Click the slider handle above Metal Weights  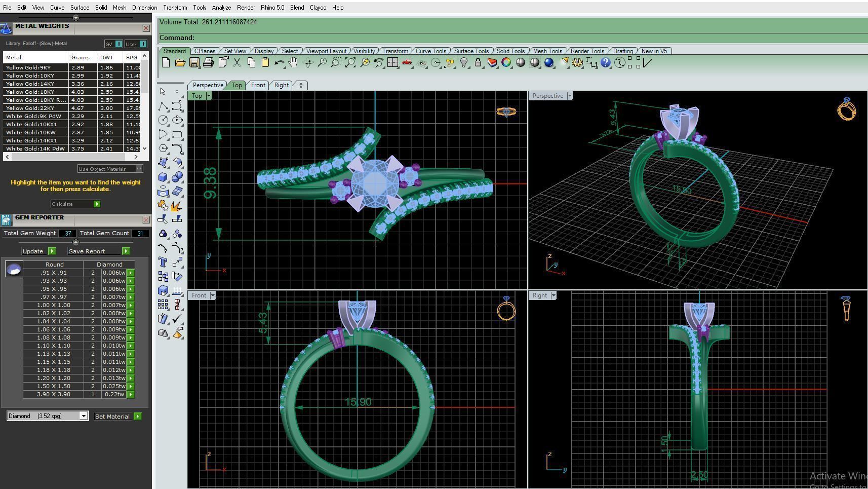click(x=76, y=18)
